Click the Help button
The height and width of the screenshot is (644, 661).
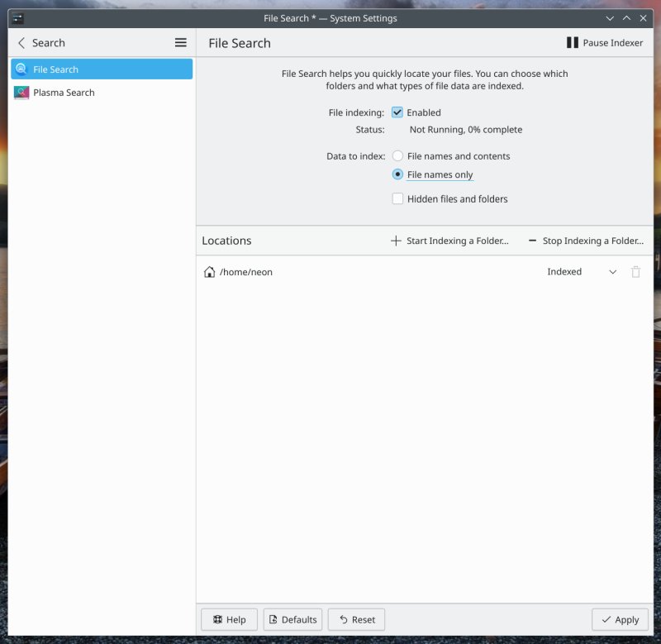(229, 619)
